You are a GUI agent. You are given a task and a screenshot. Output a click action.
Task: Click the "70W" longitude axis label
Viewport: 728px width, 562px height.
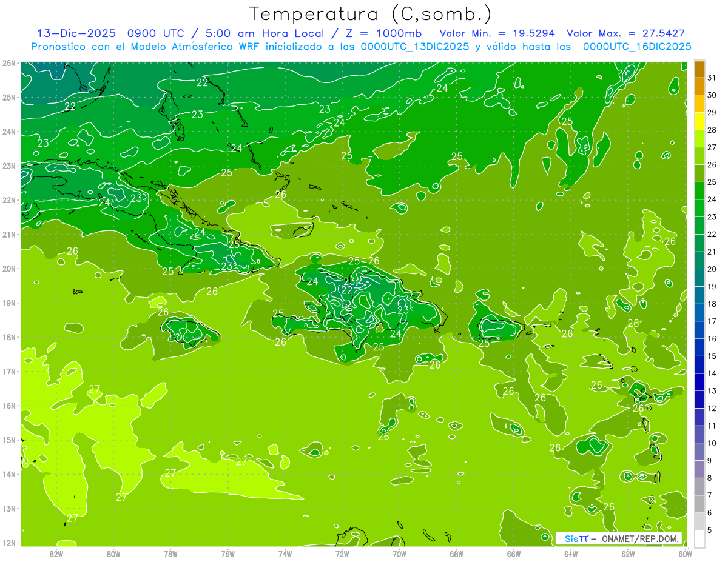coord(399,554)
